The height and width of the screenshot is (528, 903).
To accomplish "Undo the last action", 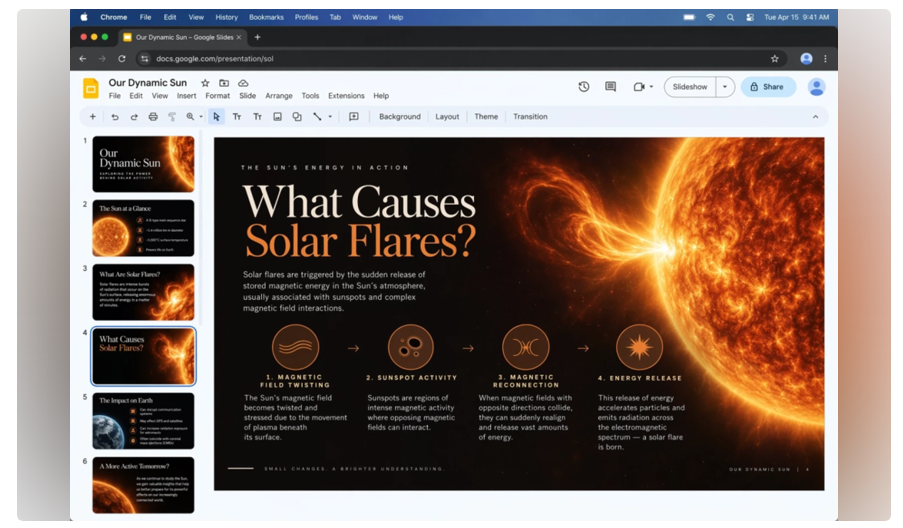I will (115, 117).
